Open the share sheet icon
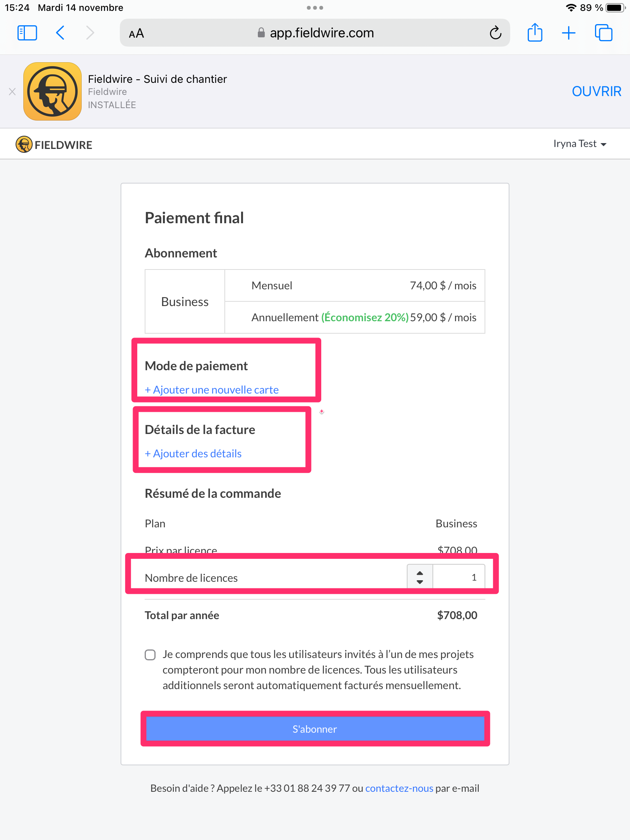Viewport: 630px width, 840px height. click(535, 32)
